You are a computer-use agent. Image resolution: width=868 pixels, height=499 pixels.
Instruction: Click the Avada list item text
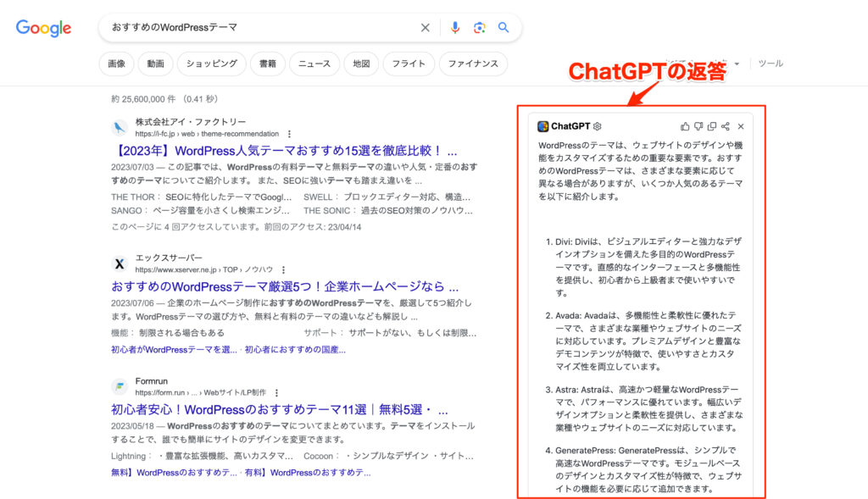coord(648,341)
